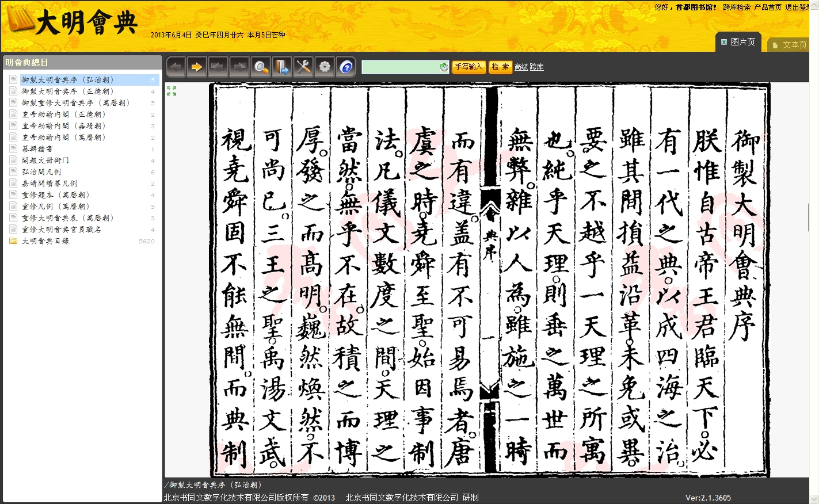Click the green search input field
Viewport: 819px width, 504px height.
coord(401,67)
